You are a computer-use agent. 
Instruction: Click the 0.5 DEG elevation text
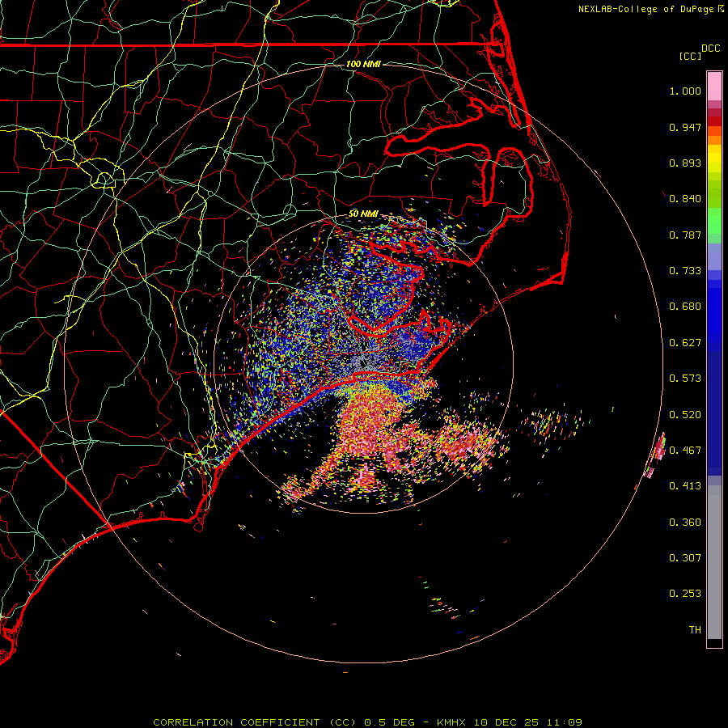[389, 722]
